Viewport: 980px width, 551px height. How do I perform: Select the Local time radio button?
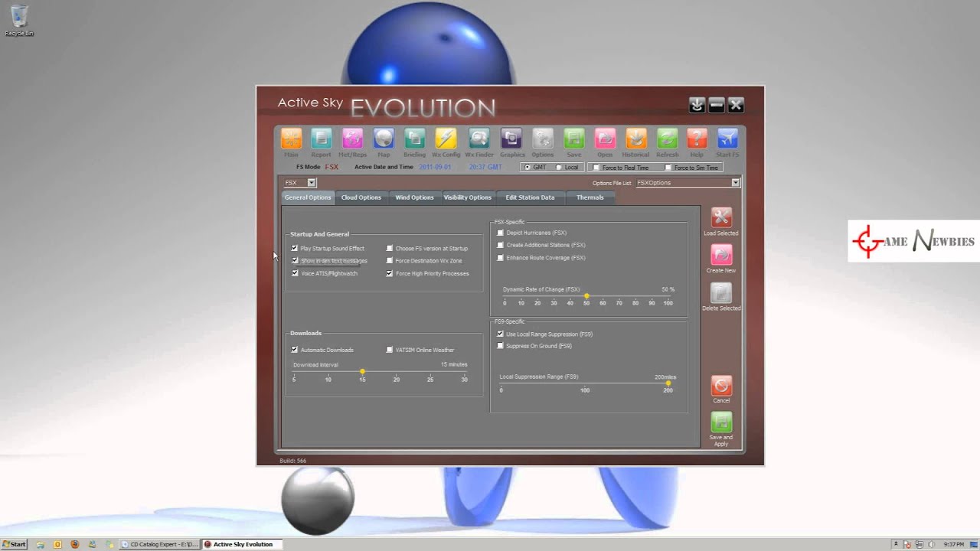click(559, 168)
